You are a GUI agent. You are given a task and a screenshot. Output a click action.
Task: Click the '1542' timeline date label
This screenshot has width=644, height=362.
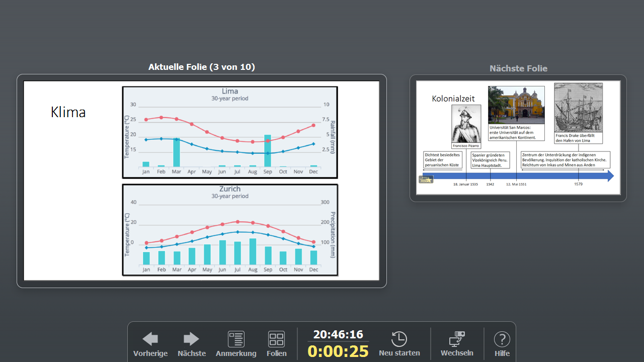490,184
